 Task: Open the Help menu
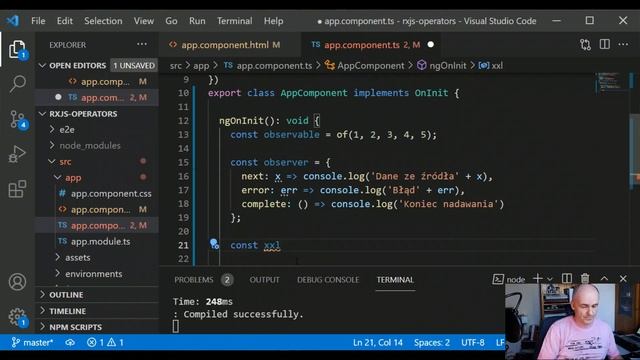273,21
